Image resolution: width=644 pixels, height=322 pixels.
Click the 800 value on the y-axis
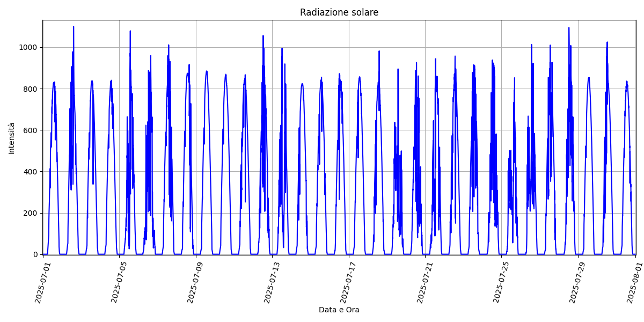coord(31,89)
